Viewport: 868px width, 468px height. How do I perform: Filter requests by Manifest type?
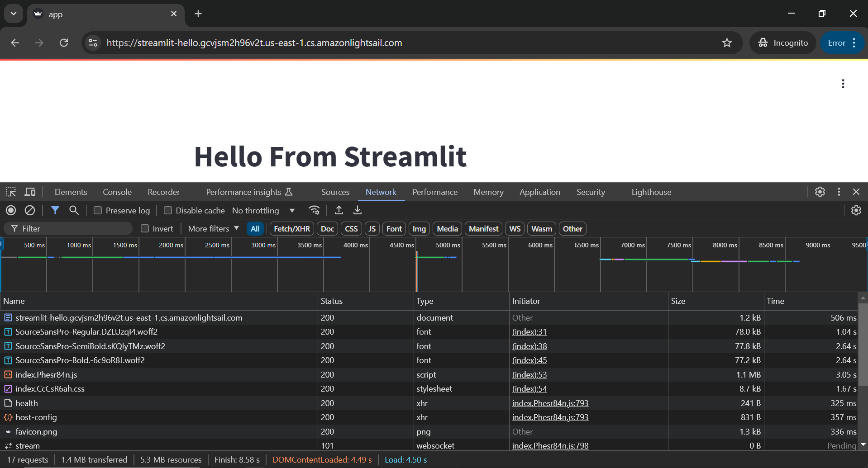tap(483, 229)
